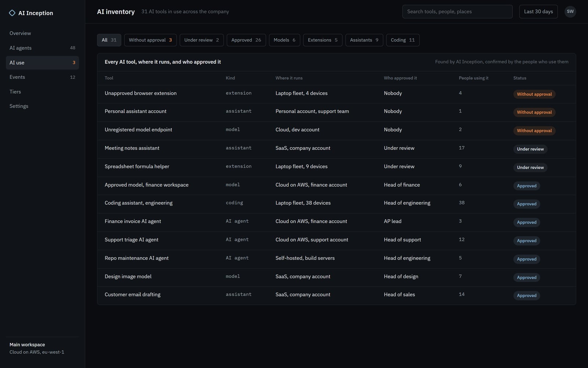Click Approved badge for Finance invoice AI agent

tap(527, 222)
